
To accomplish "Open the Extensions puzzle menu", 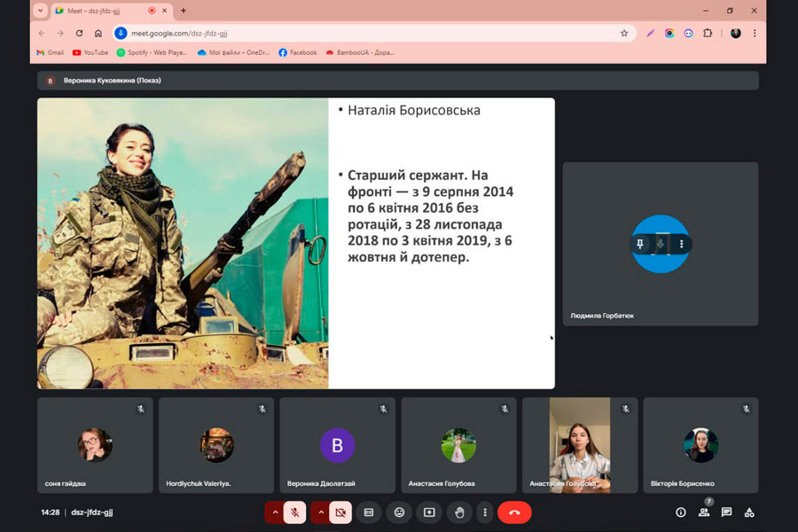I will click(708, 33).
